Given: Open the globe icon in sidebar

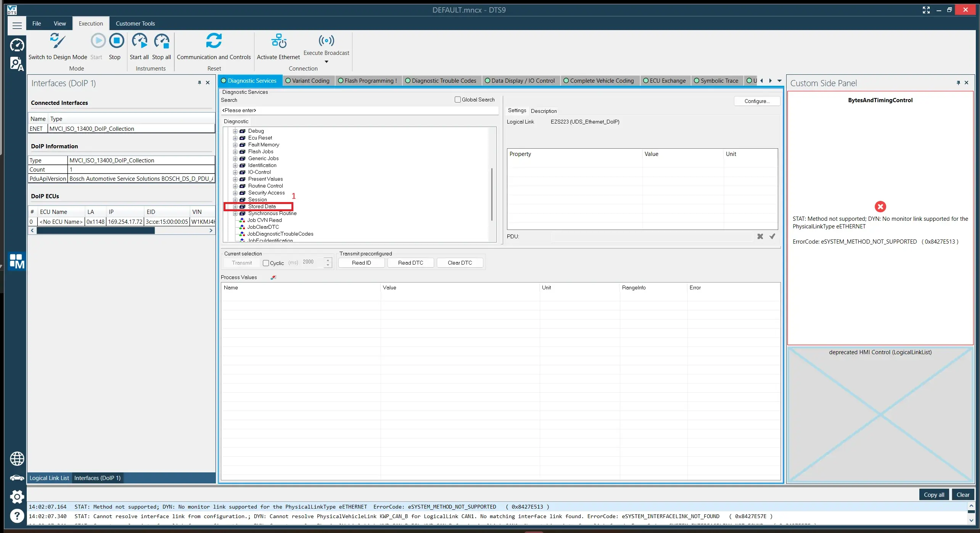Looking at the screenshot, I should [17, 458].
